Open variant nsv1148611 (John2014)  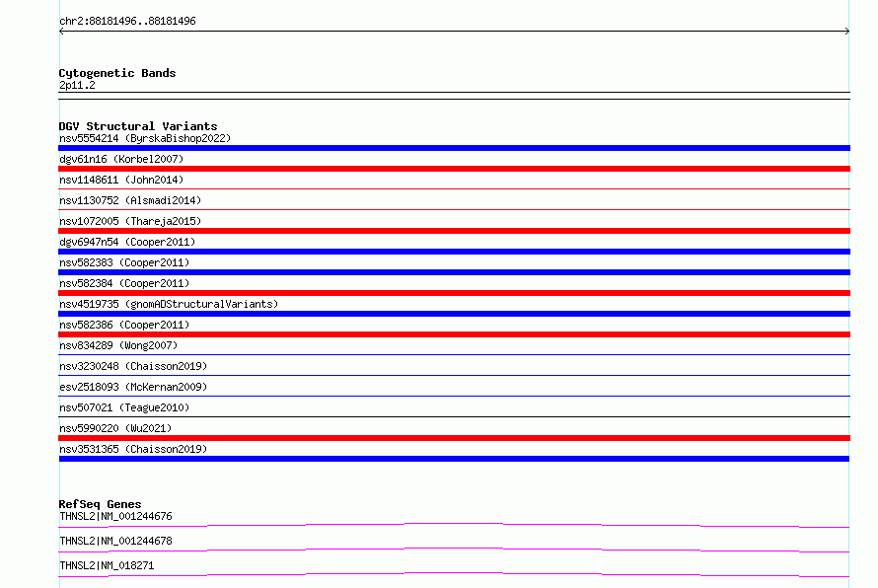click(121, 180)
